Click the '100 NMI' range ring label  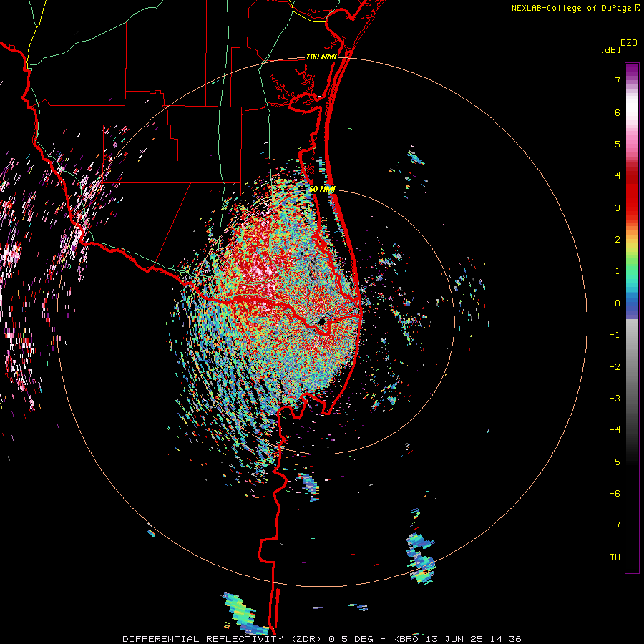[321, 57]
